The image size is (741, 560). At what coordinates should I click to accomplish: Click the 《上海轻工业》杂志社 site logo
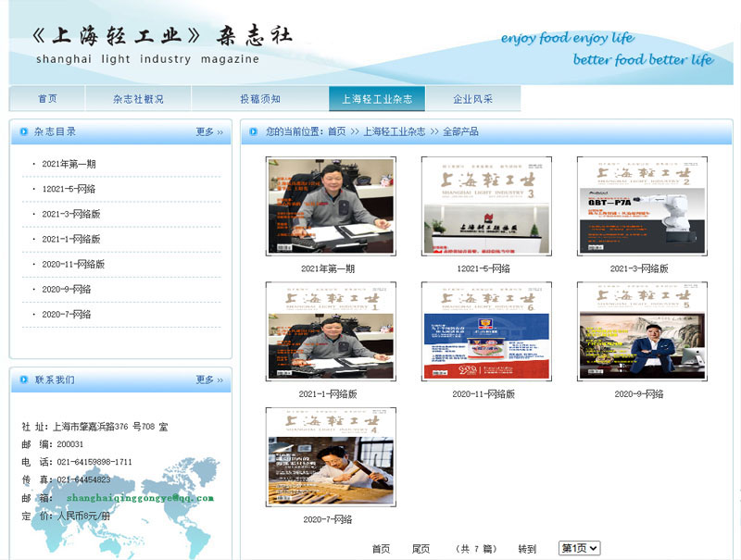point(162,45)
